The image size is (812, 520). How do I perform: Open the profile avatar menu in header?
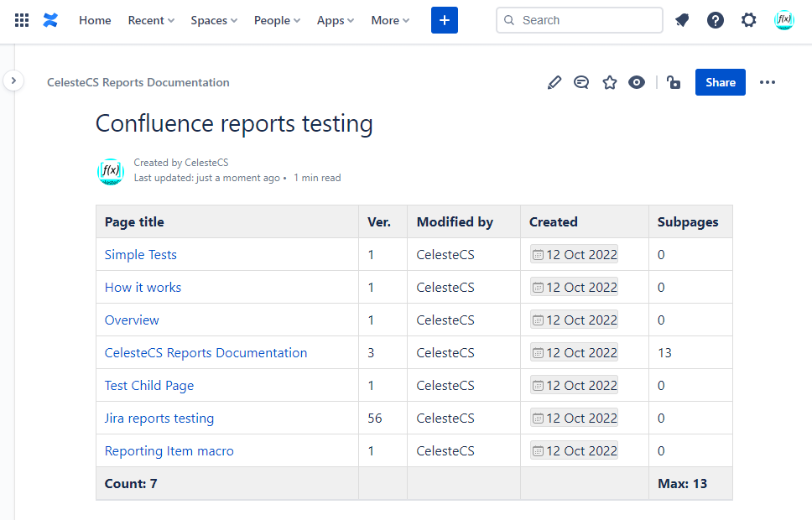coord(784,20)
